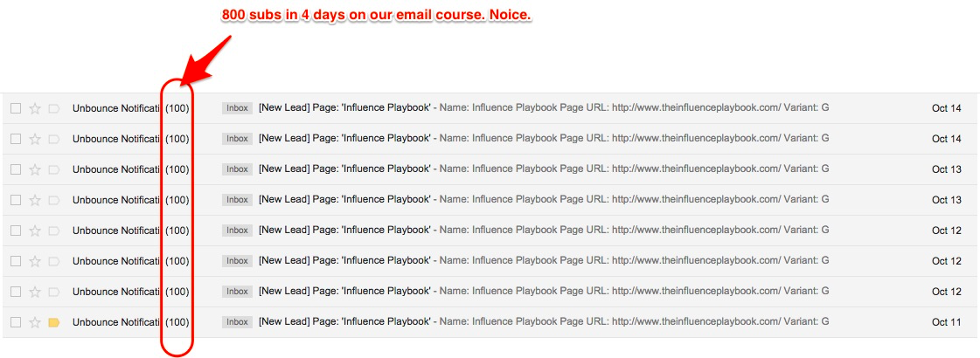980x358 pixels.
Task: Open the topmost Oct 14 New Lead subject line
Action: click(x=344, y=108)
